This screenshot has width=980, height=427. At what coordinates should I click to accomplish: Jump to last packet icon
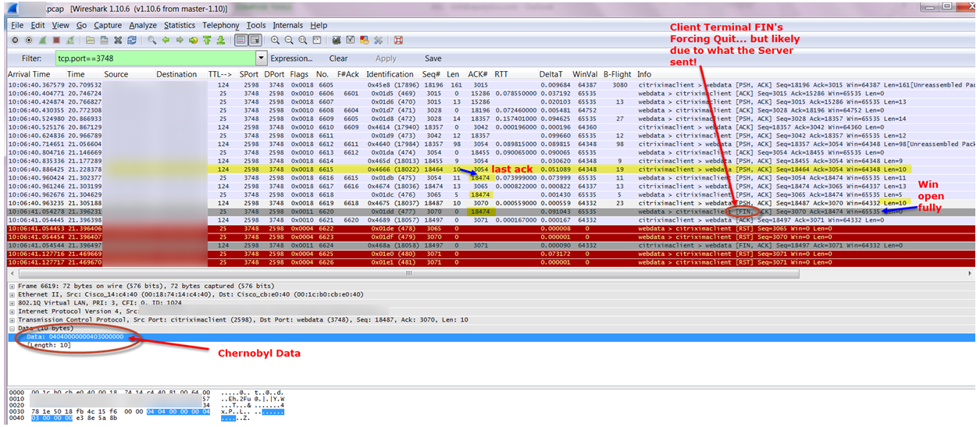pos(221,40)
